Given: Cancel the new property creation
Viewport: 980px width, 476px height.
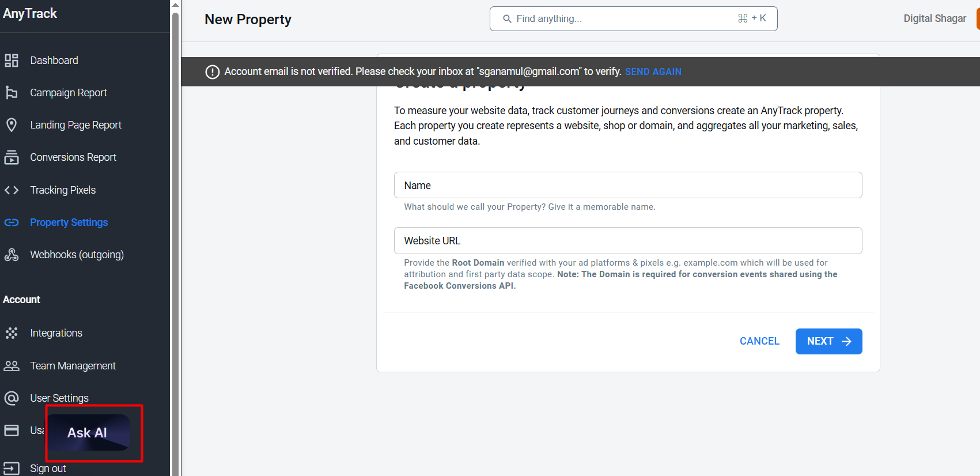Looking at the screenshot, I should [759, 341].
